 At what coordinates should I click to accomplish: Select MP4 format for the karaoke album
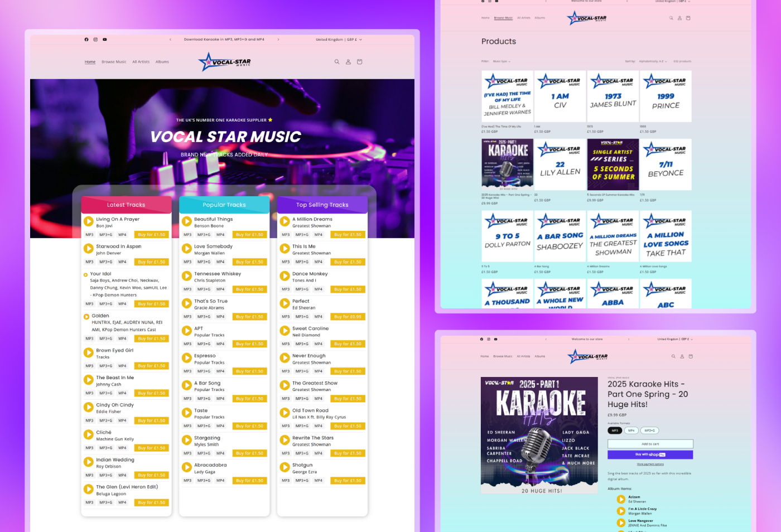tap(631, 431)
